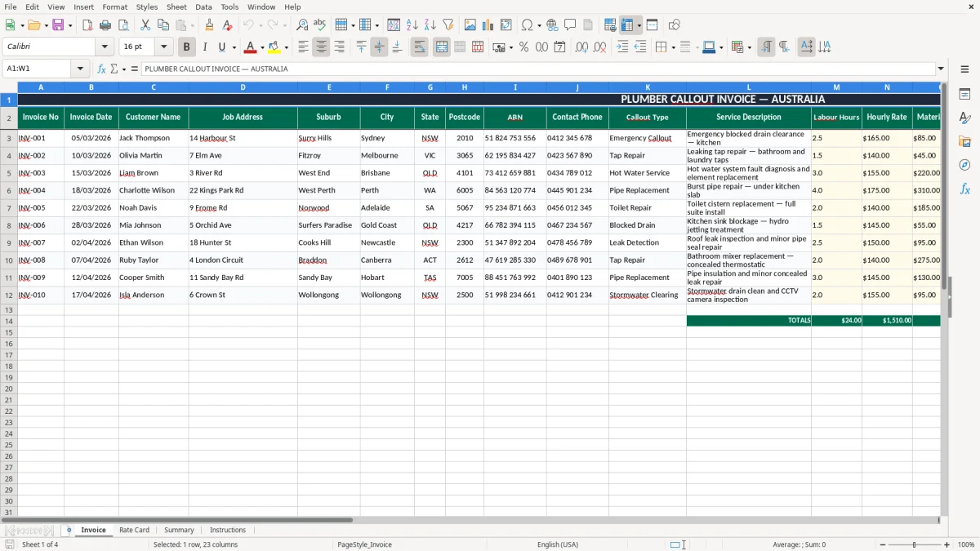This screenshot has width=980, height=551.
Task: Increase indent of cell content
Action: [x=622, y=47]
